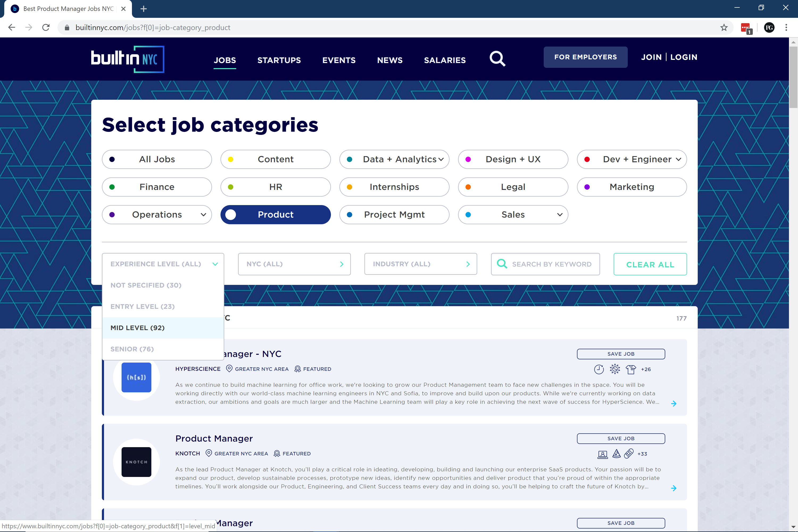Expand the Dev + Engineer chevron
Viewport: 798px width, 532px height.
tap(678, 159)
